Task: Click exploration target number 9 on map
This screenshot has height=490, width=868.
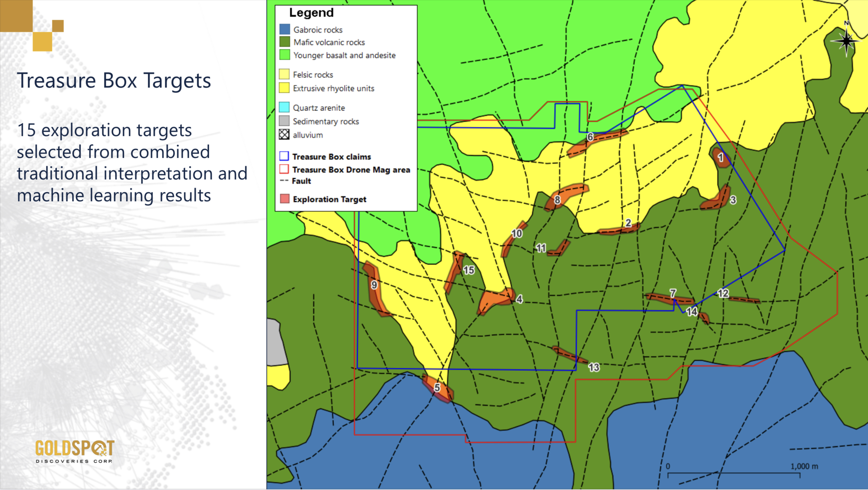Action: 374,285
